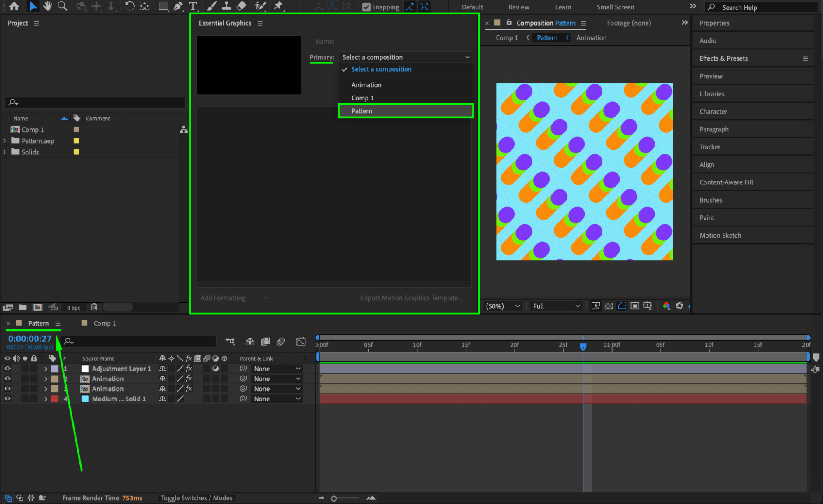
Task: Pick the Type text tool
Action: point(193,6)
